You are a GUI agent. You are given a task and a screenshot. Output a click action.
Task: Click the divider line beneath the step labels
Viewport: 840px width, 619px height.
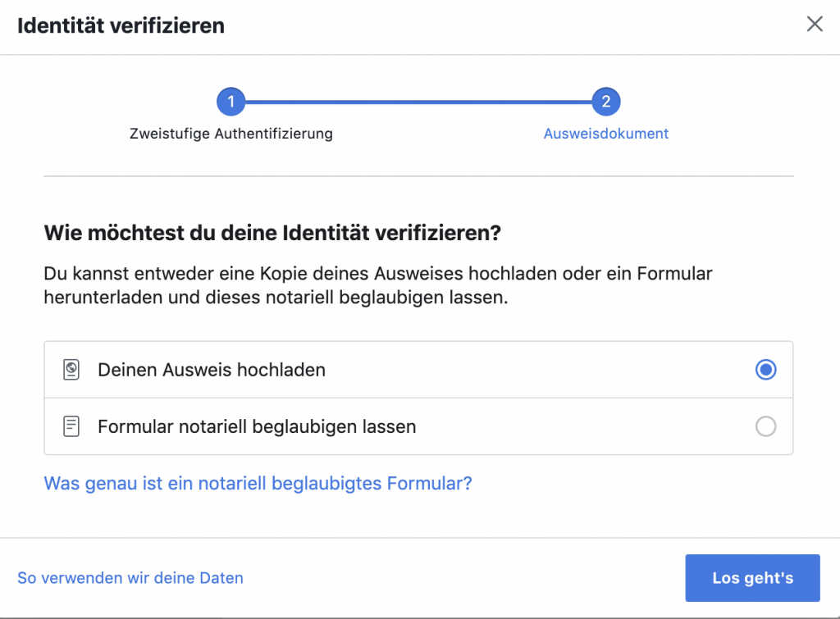418,176
